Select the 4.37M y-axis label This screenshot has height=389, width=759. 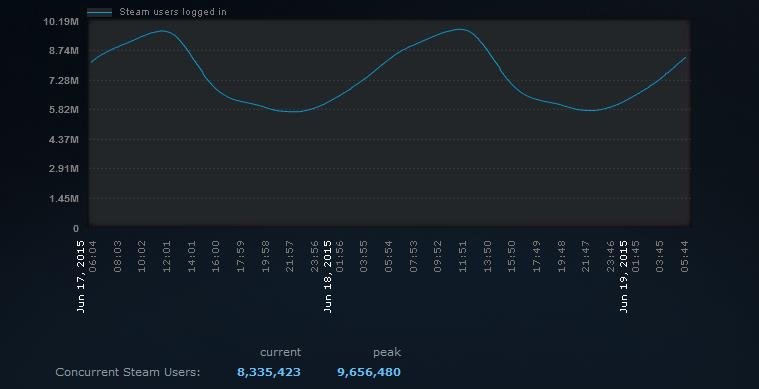click(63, 139)
